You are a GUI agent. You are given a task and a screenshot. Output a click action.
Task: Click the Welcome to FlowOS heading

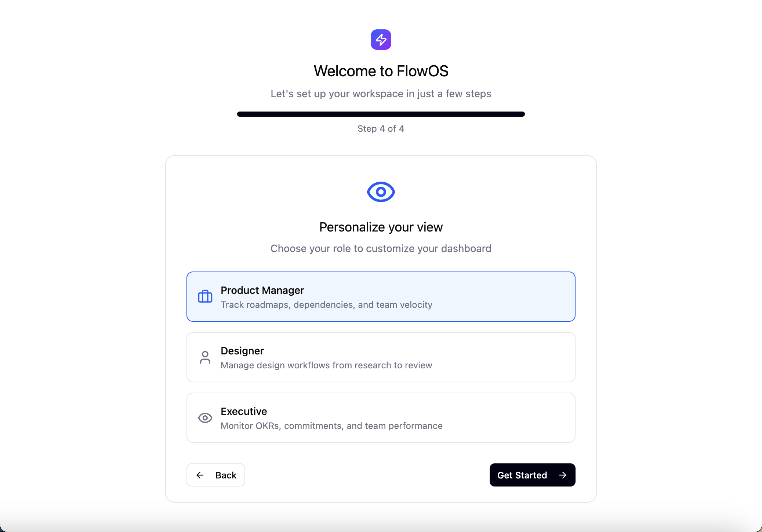coord(381,71)
